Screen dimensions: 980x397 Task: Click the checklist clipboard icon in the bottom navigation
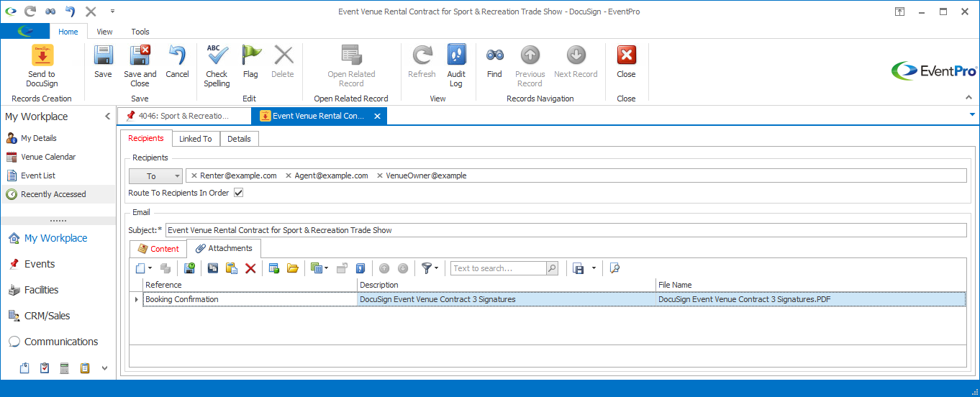(x=45, y=368)
